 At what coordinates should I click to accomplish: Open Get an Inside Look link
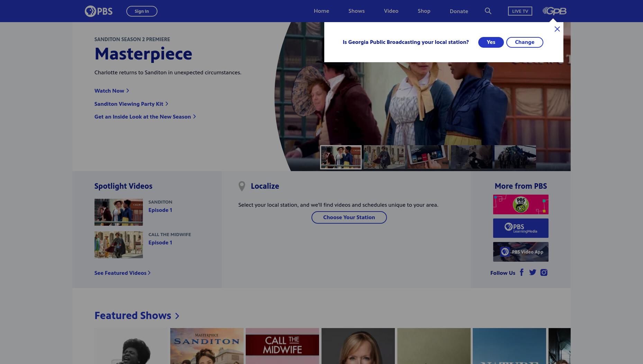pyautogui.click(x=145, y=117)
